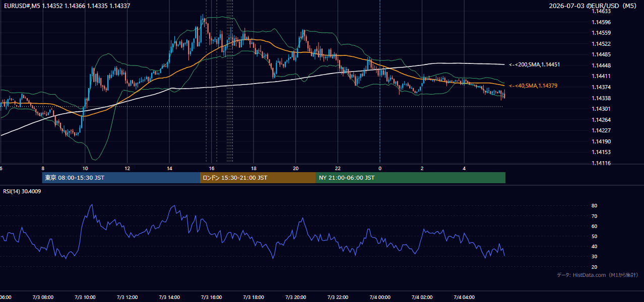Image resolution: width=644 pixels, height=302 pixels.
Task: Click RSI scale value 80
Action: pos(595,206)
